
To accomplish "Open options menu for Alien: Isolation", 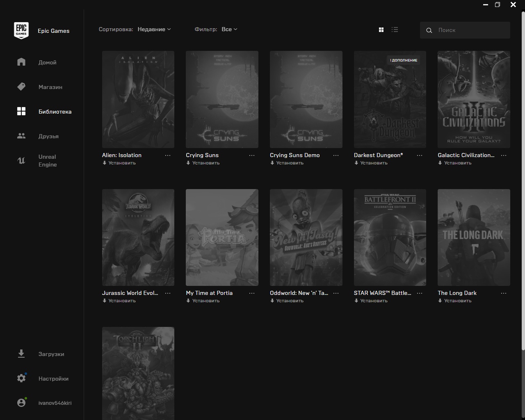I will point(168,155).
